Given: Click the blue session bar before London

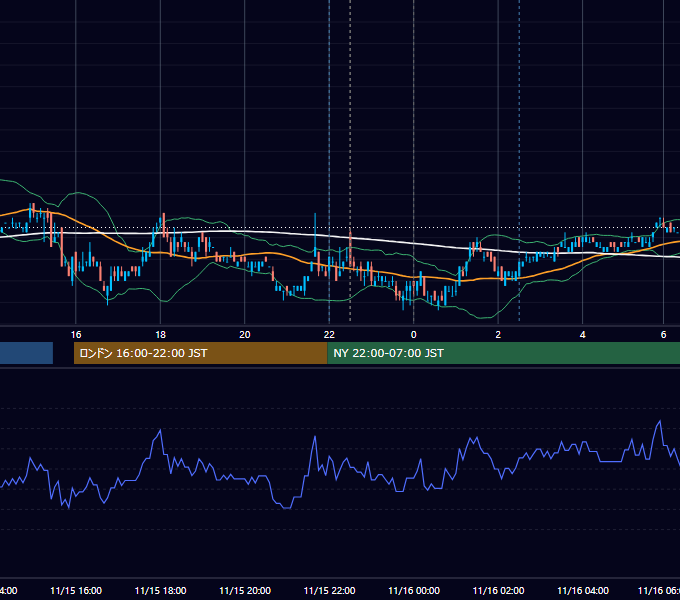Looking at the screenshot, I should coord(26,353).
